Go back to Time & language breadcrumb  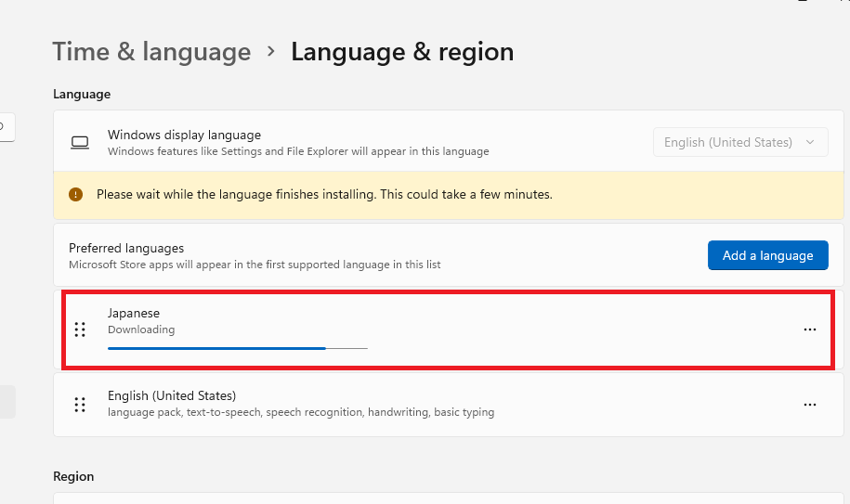(151, 52)
